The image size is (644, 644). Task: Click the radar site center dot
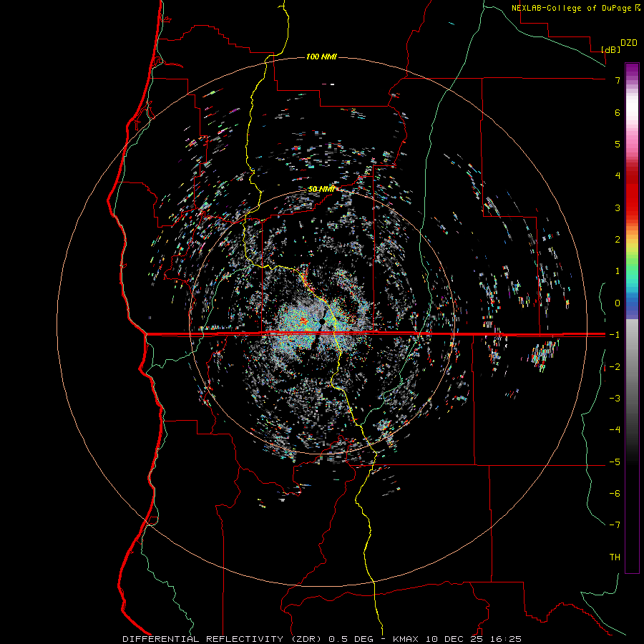pyautogui.click(x=323, y=321)
